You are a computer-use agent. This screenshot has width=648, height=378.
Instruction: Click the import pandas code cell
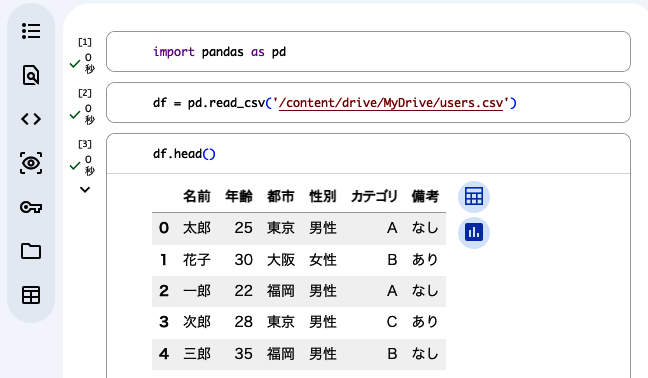pyautogui.click(x=368, y=52)
